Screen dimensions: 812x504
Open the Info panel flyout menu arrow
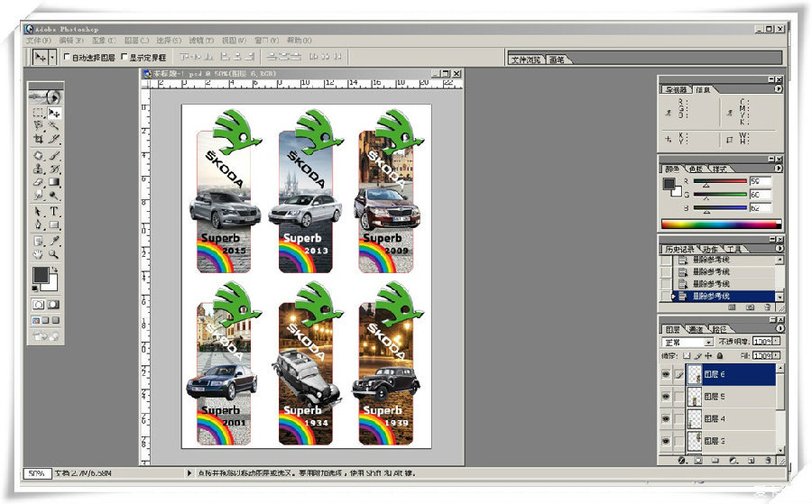779,89
